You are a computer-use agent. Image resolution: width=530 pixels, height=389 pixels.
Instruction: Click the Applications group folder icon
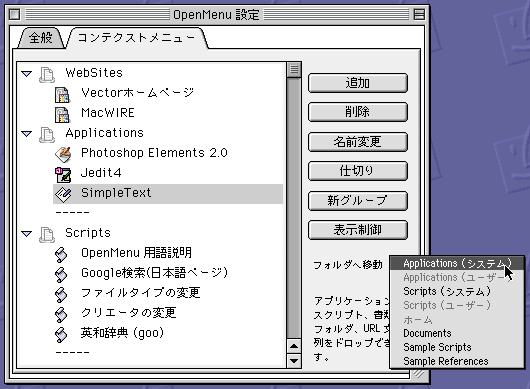(47, 134)
